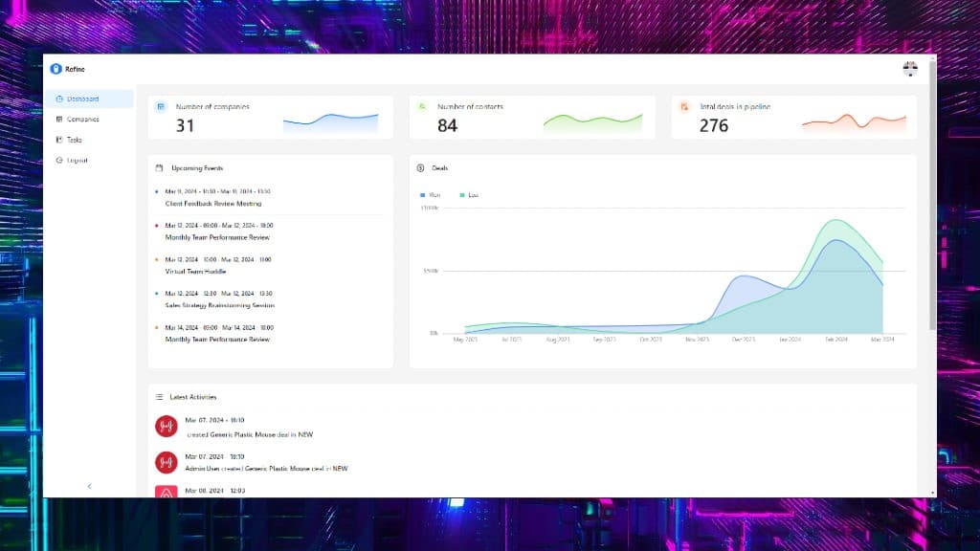Click the Refine logo icon

click(56, 69)
